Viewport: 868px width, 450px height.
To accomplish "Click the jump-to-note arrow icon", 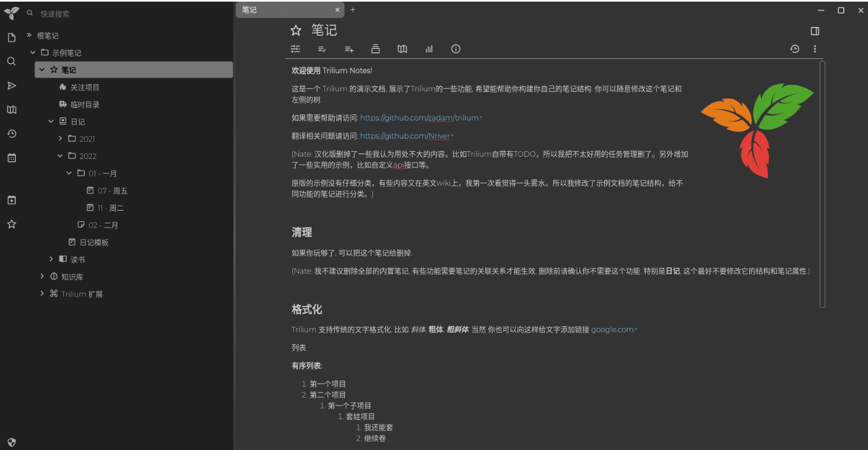I will tap(12, 86).
